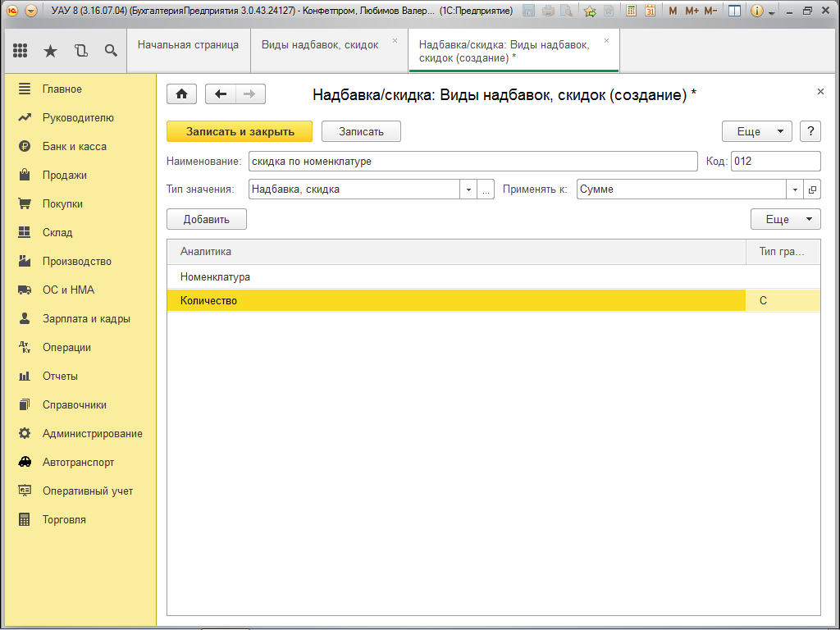Expand the Применять к dropdown arrow

pyautogui.click(x=795, y=189)
